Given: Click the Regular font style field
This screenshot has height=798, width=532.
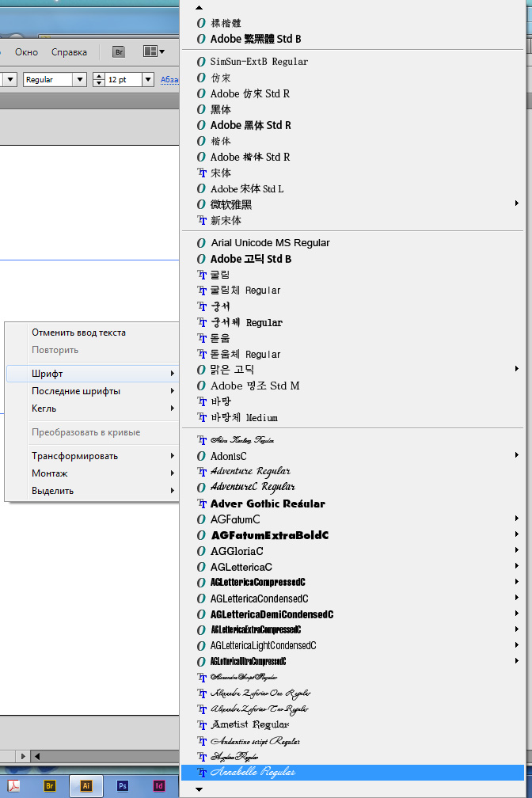Looking at the screenshot, I should tap(48, 79).
